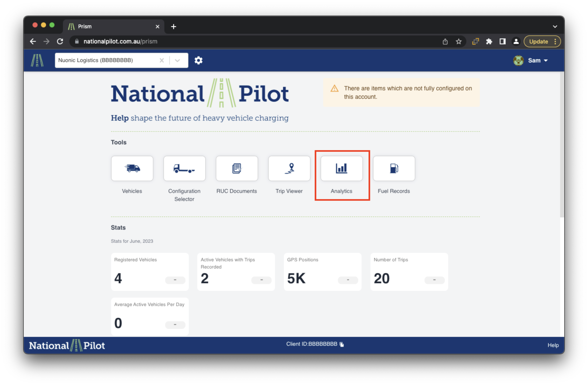
Task: Expand the browser tab search chevron
Action: (x=555, y=26)
